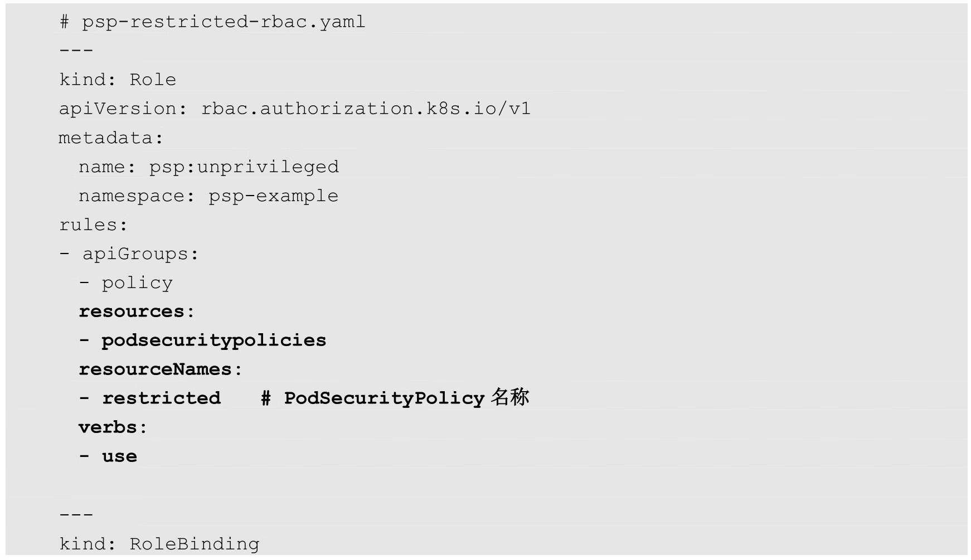Click the 'policy' list item
This screenshot has height=560, width=971.
[x=137, y=283]
